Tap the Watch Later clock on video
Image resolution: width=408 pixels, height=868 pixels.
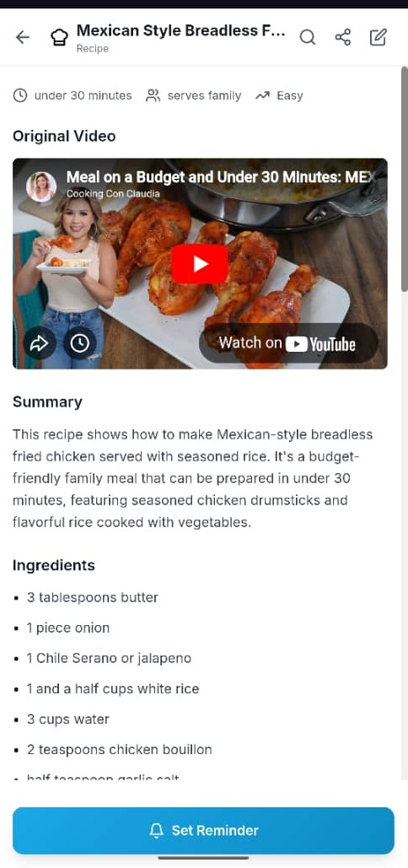(79, 344)
